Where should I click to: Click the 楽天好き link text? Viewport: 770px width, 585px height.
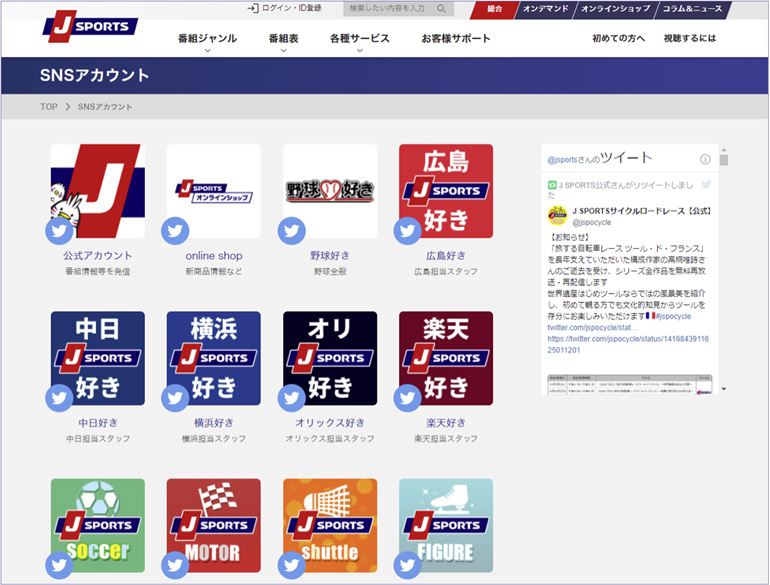[446, 422]
